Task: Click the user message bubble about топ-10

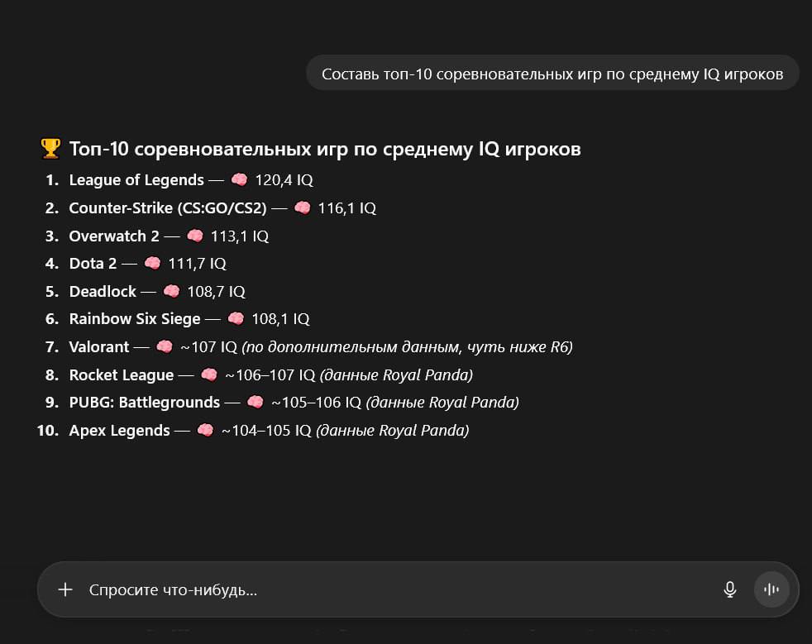Action: (552, 74)
